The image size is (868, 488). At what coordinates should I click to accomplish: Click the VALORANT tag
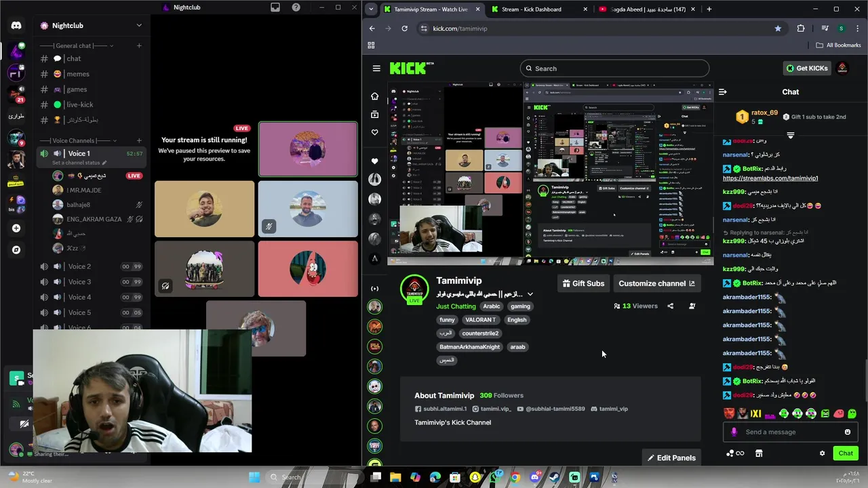click(480, 320)
